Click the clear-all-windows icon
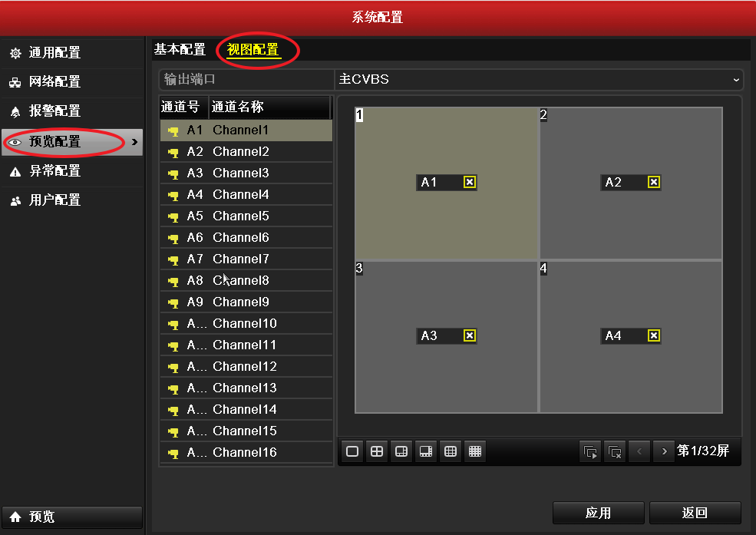The height and width of the screenshot is (535, 756). point(615,451)
